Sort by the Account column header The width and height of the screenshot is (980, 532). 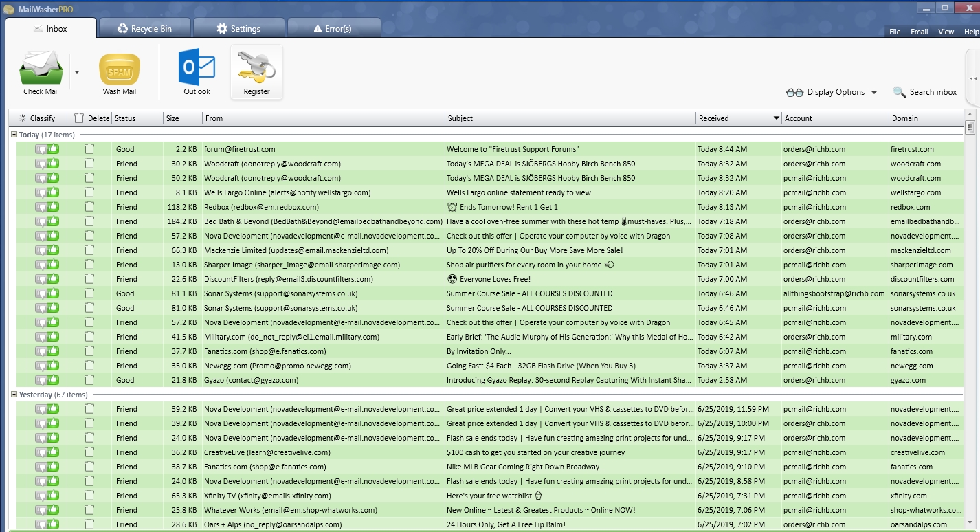[835, 118]
